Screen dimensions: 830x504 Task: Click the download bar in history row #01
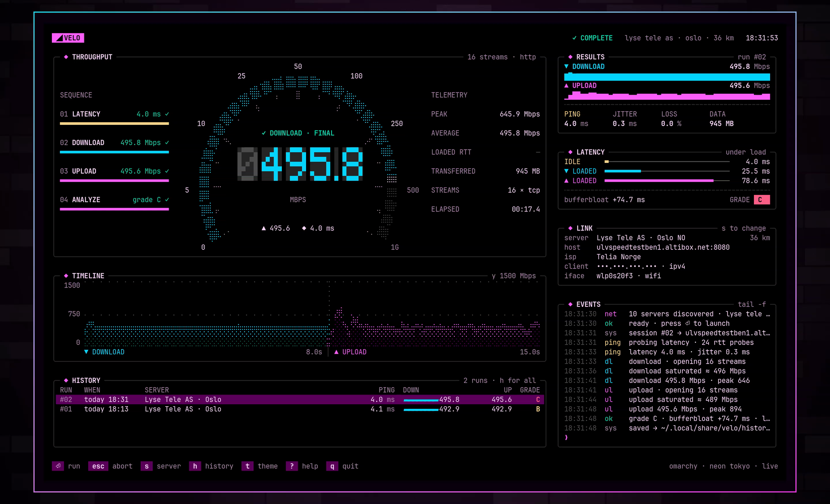point(421,409)
